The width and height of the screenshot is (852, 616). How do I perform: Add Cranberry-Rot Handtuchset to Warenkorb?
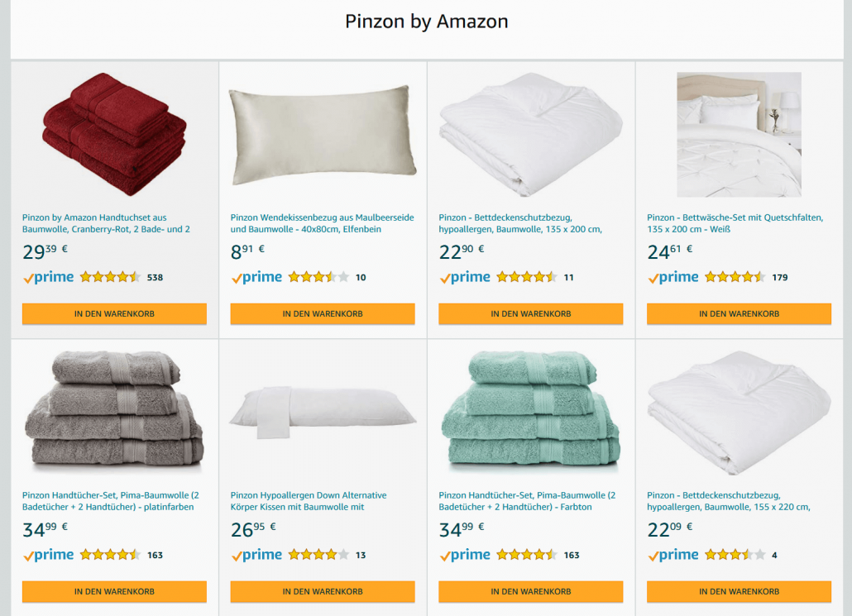[x=114, y=314]
